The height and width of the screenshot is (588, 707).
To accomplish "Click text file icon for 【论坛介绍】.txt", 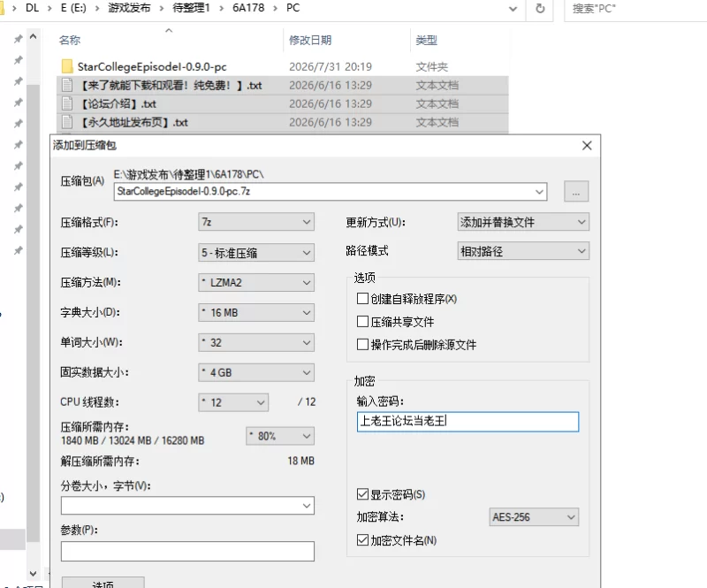I will (67, 103).
